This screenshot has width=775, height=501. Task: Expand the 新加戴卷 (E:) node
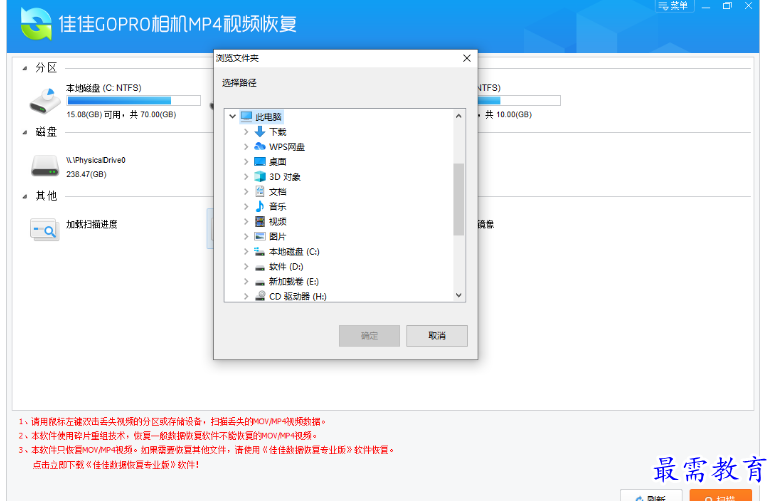coord(246,281)
